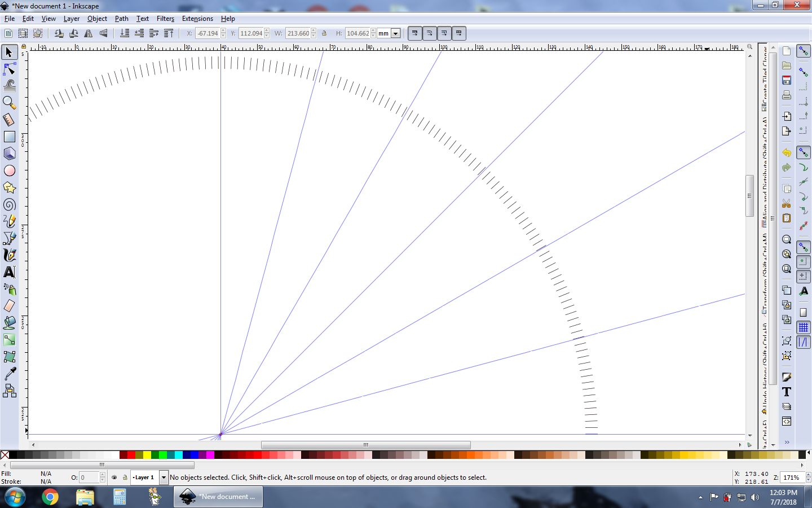Toggle the width-height lock ratio
Image resolution: width=812 pixels, height=508 pixels.
click(x=324, y=33)
